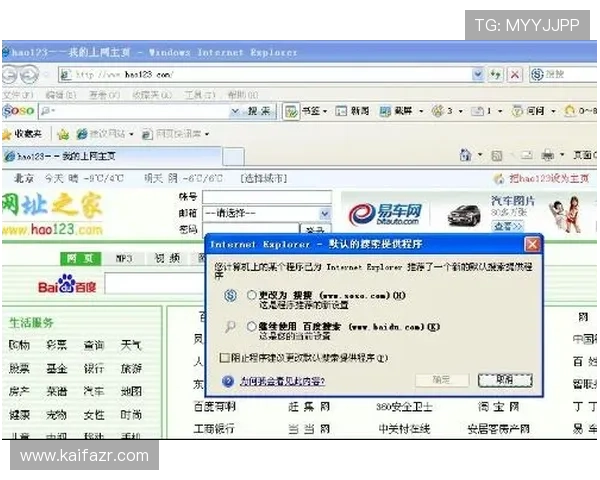
Task: Click the 收藏夹 favorites star icon
Action: pos(7,134)
